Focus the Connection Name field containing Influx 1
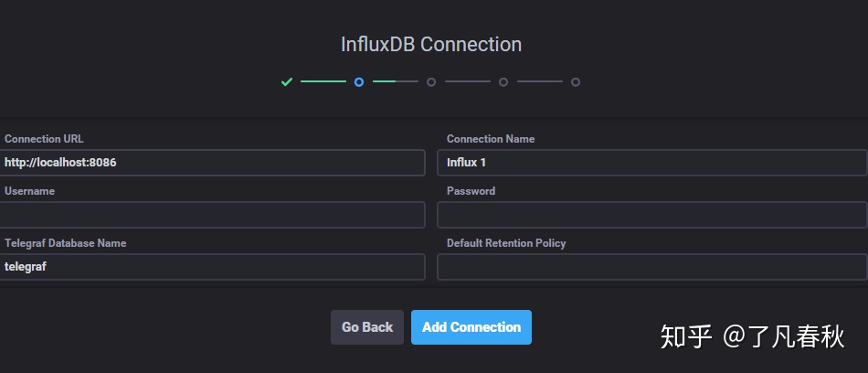Viewport: 868px width, 373px height. (x=652, y=163)
